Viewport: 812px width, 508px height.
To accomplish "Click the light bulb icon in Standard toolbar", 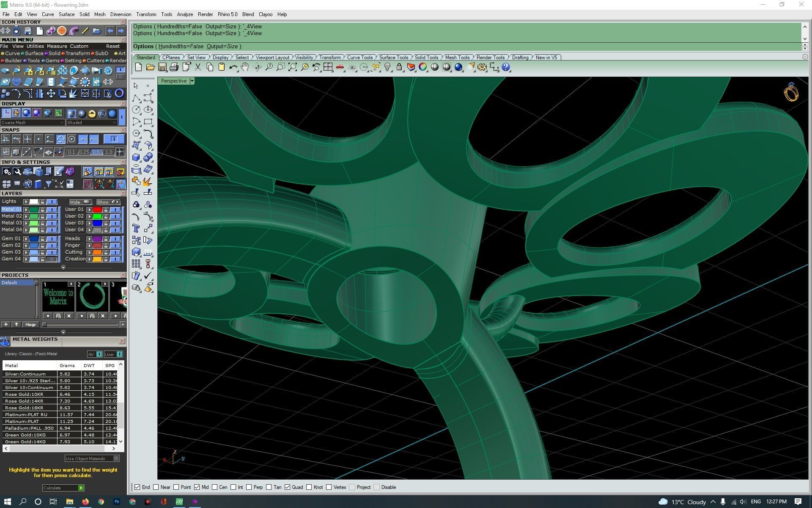I will 387,67.
